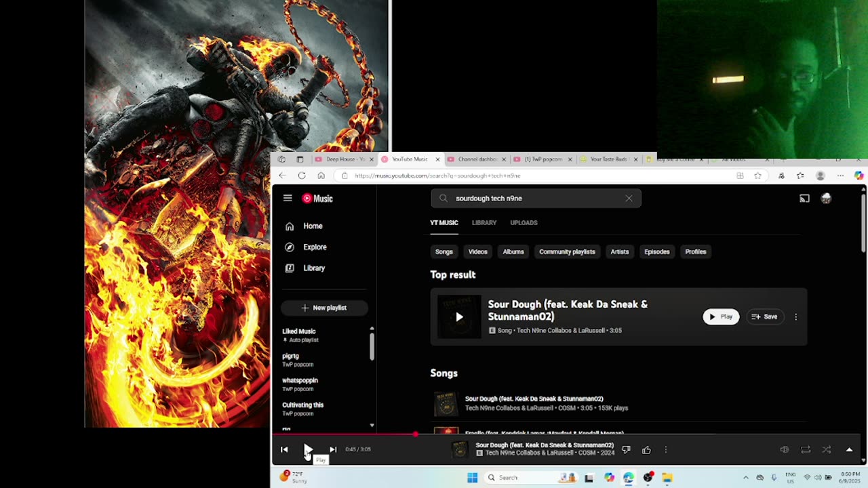868x488 pixels.
Task: Clear the search query with the X
Action: point(629,199)
